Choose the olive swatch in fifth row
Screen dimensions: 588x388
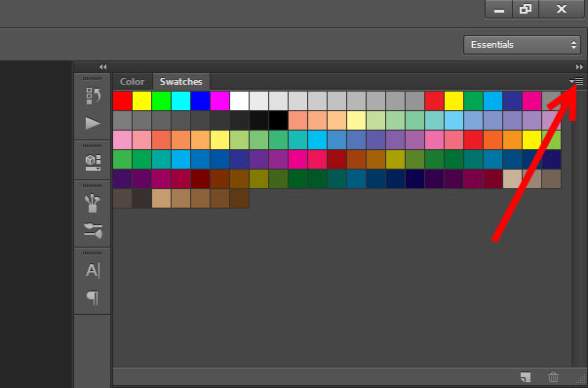point(258,178)
